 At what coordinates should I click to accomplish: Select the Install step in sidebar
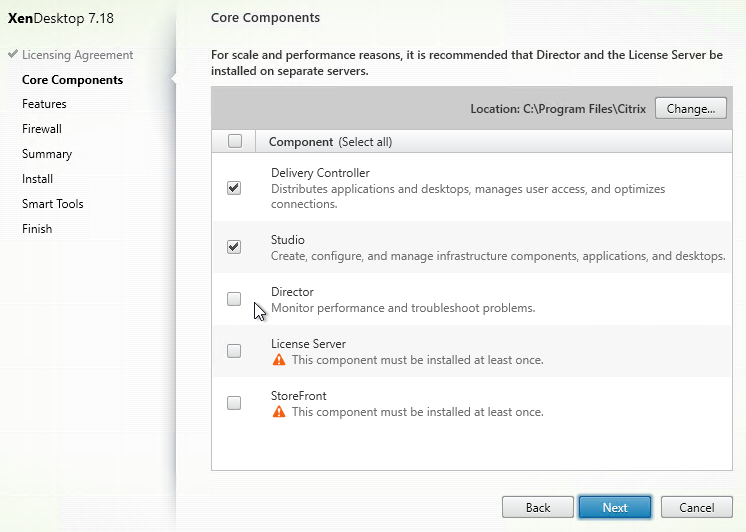(x=37, y=179)
